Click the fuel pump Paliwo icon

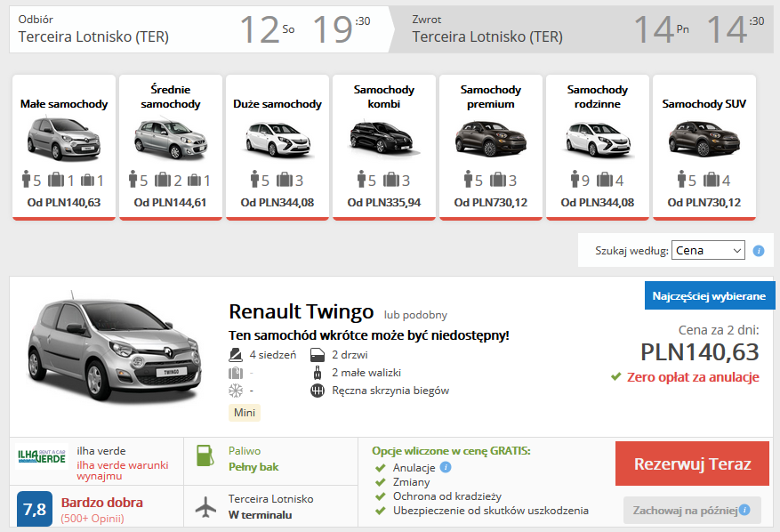point(205,455)
